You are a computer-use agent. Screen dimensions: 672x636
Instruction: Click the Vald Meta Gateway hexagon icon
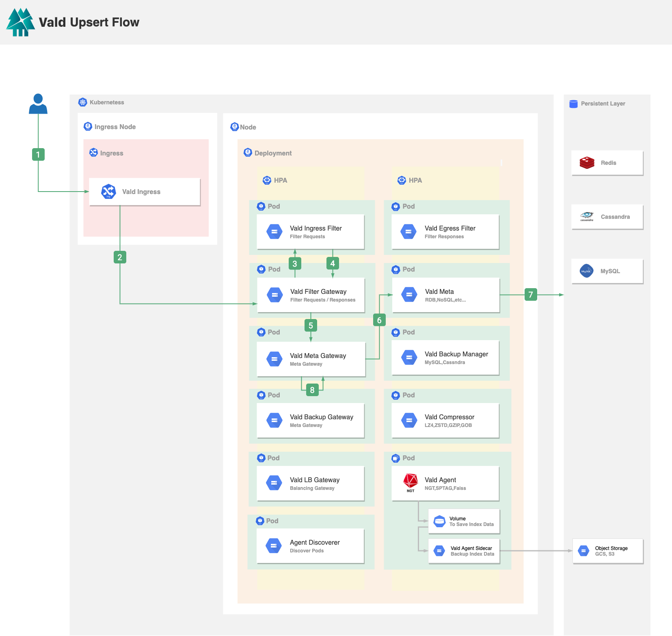(274, 359)
